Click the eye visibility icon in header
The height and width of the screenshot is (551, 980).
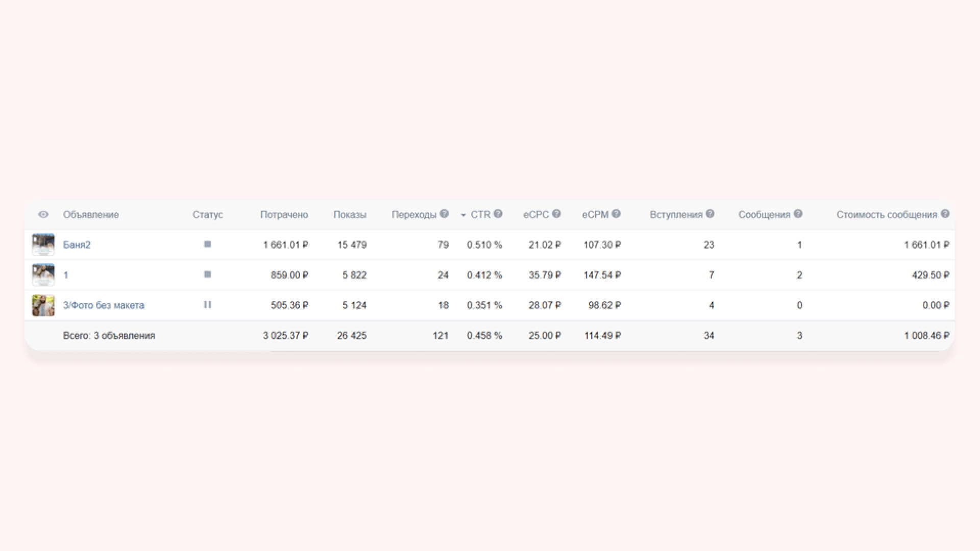(43, 215)
